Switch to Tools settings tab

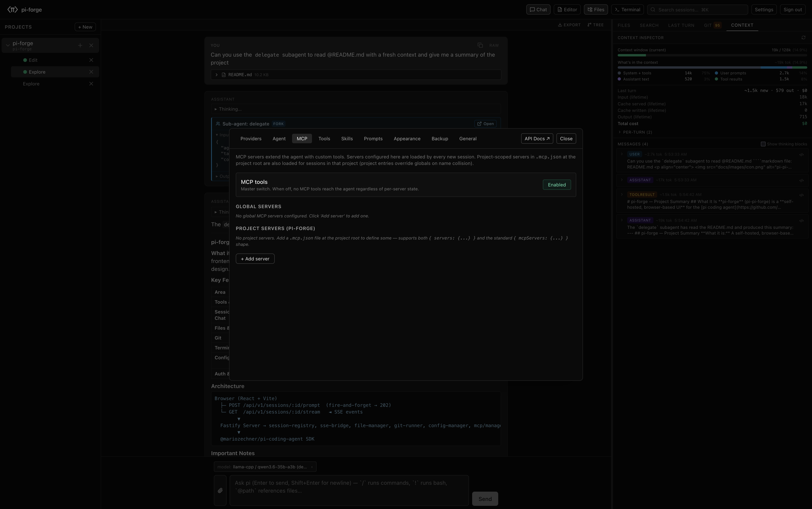click(324, 139)
